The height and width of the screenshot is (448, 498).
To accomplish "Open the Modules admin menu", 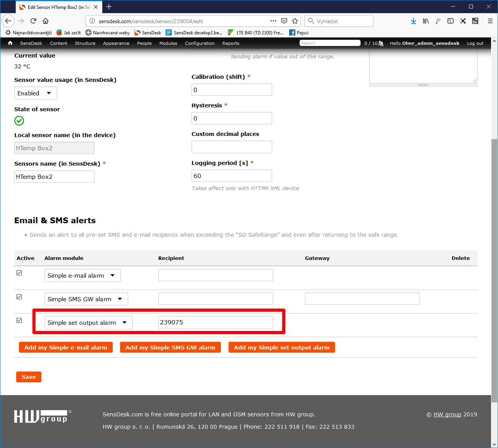I will tap(168, 43).
